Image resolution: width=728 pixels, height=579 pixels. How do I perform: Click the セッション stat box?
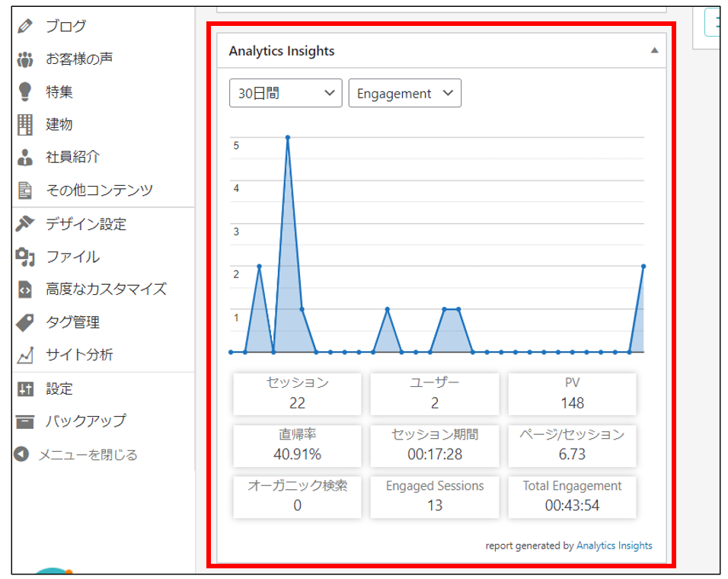click(297, 393)
